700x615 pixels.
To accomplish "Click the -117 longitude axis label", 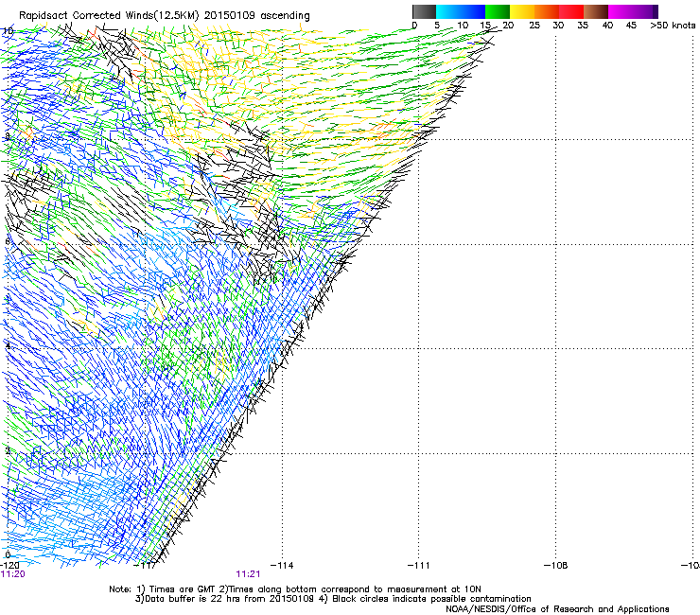I will click(145, 566).
